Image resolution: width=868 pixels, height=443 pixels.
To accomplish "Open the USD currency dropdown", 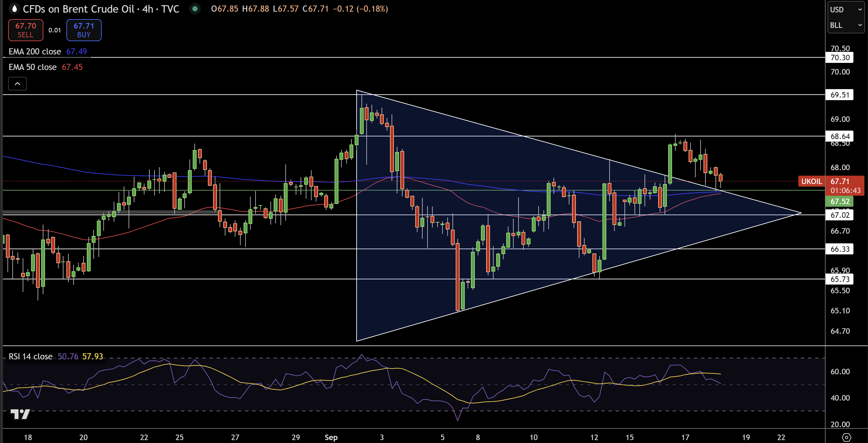I will pyautogui.click(x=846, y=9).
